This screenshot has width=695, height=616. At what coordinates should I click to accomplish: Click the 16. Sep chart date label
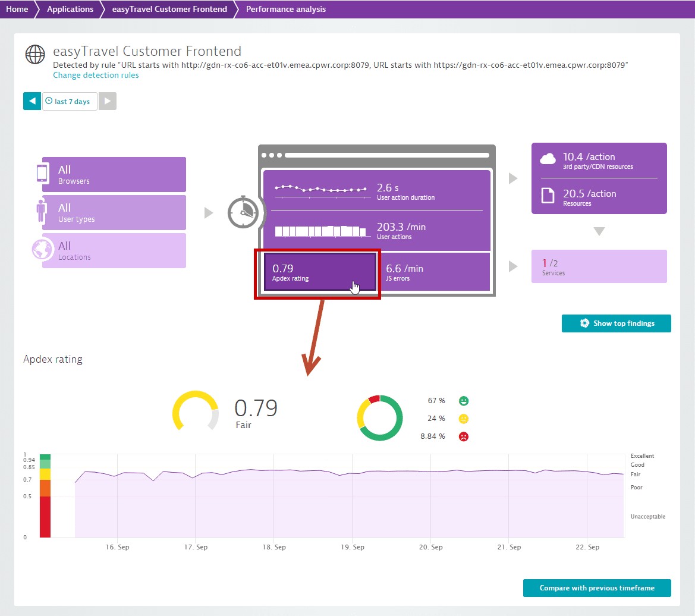(x=118, y=547)
